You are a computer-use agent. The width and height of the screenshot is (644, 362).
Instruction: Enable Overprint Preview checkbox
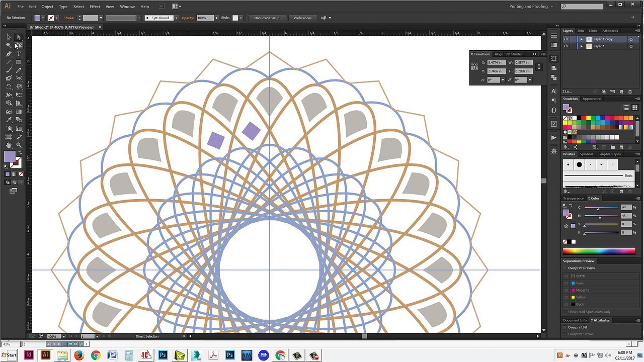click(x=566, y=268)
